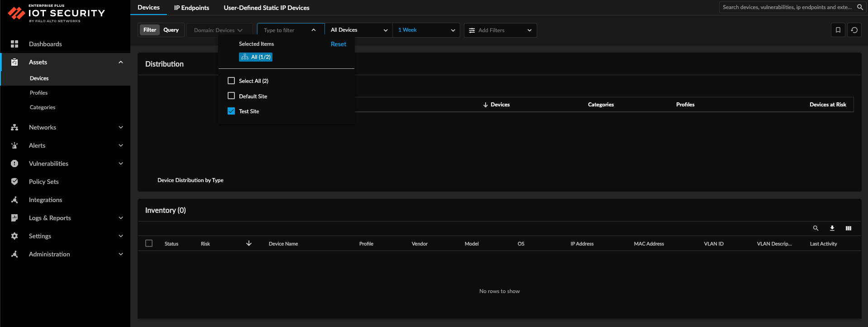Uncheck the Test Site checkbox

tap(231, 111)
